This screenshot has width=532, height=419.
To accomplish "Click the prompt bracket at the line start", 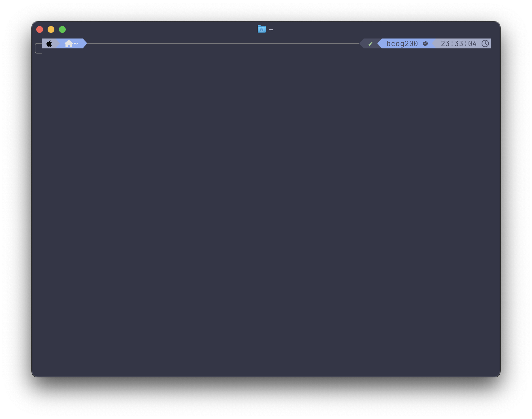I will click(x=37, y=48).
